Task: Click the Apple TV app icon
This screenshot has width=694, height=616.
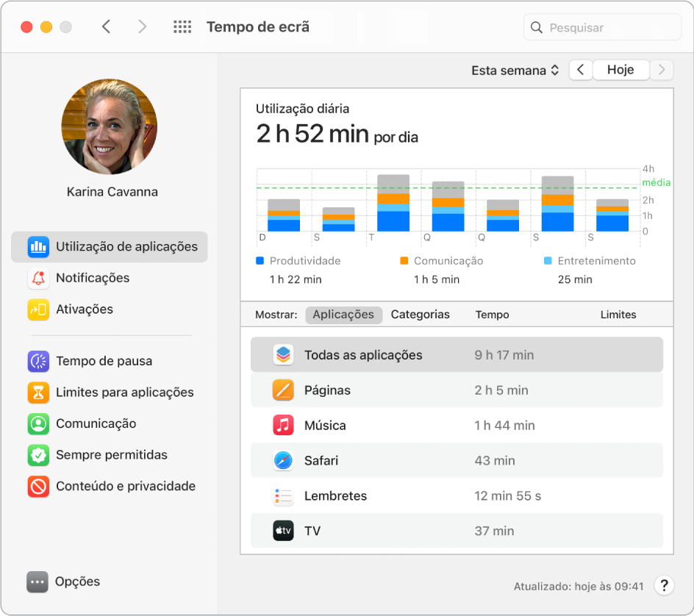Action: [x=283, y=531]
